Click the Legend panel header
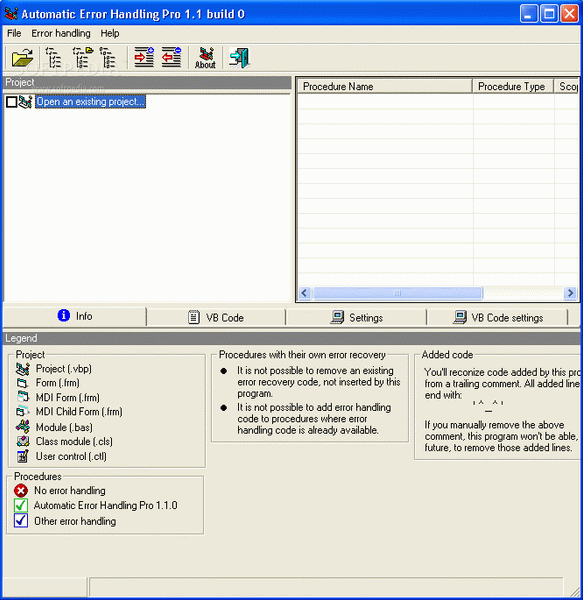The width and height of the screenshot is (583, 600). [x=292, y=338]
